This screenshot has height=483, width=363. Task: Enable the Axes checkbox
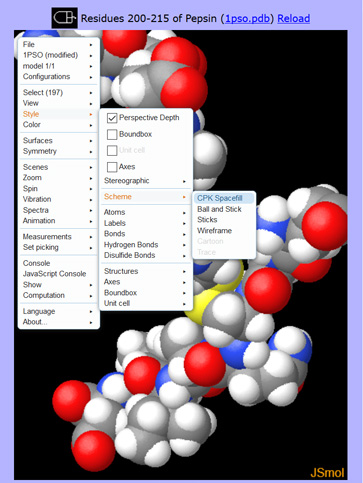[x=112, y=167]
